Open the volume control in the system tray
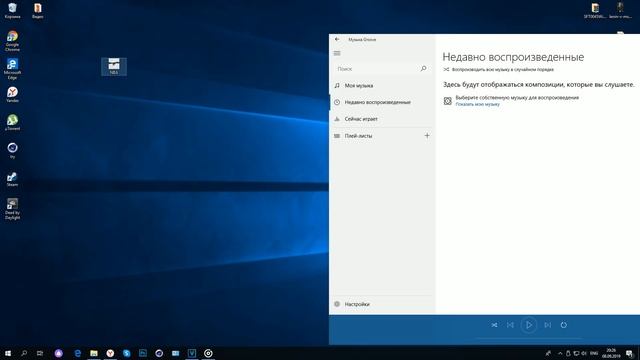640x360 pixels. pyautogui.click(x=584, y=353)
